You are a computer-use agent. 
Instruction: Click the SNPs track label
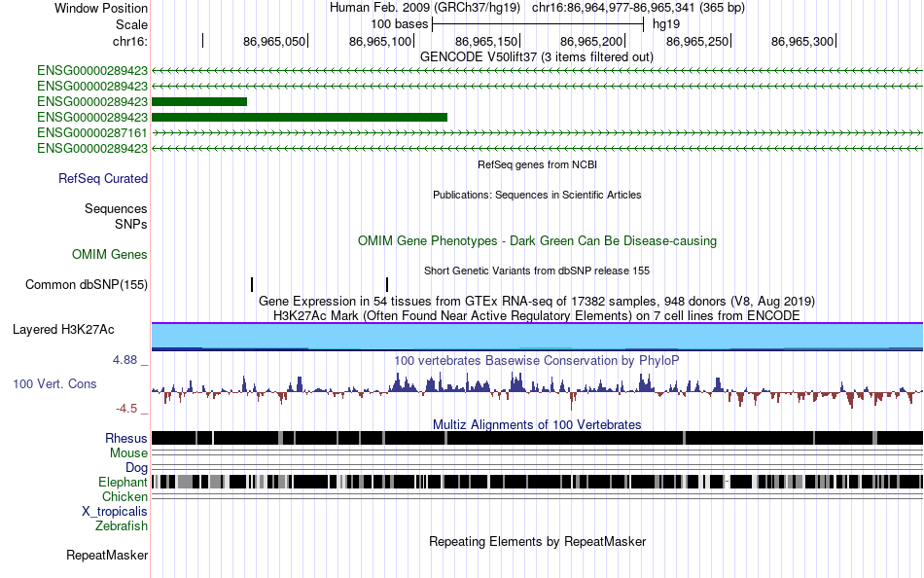click(x=131, y=224)
